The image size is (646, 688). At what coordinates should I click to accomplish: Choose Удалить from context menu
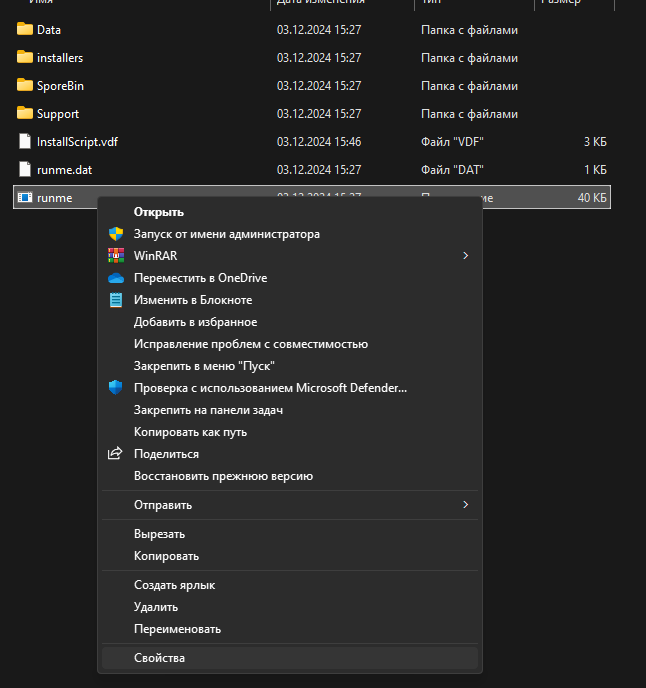pyautogui.click(x=290, y=607)
